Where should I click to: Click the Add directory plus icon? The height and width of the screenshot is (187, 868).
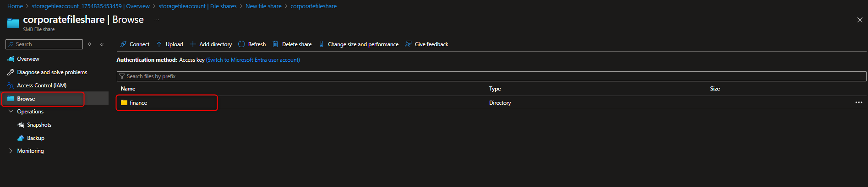click(193, 44)
